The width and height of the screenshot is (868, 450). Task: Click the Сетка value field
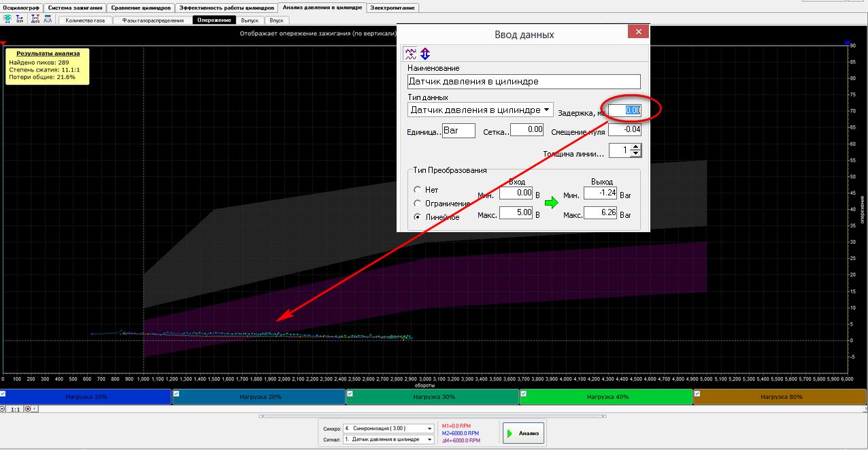coord(527,129)
